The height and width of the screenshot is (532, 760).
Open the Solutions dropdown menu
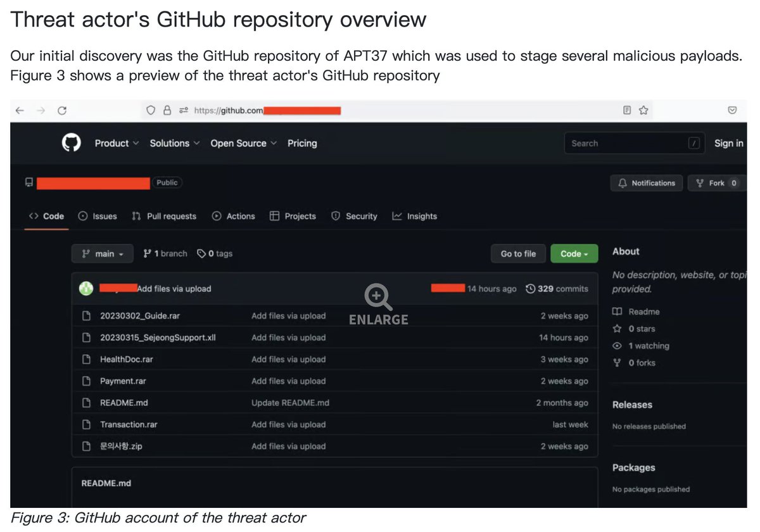click(x=175, y=143)
